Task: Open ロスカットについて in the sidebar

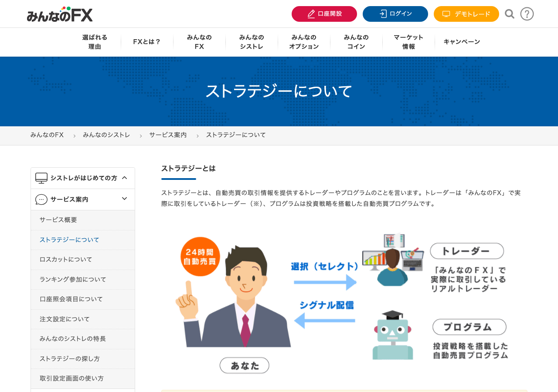Action: [83, 260]
